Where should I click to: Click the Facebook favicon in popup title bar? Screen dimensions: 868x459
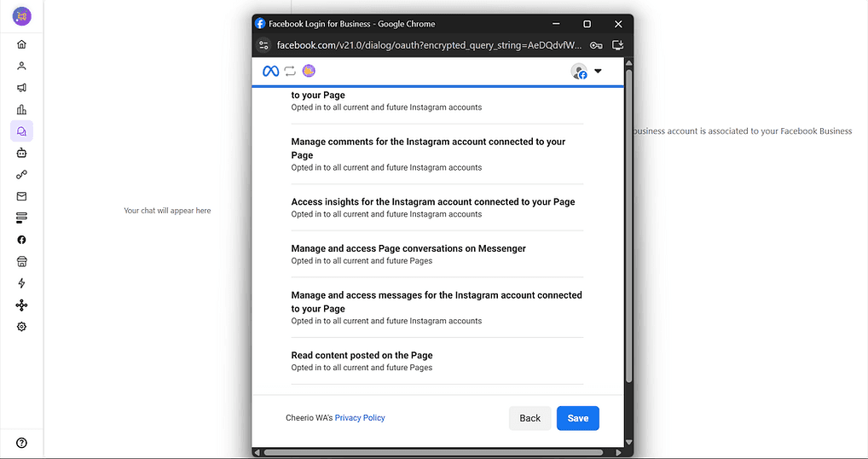point(260,24)
